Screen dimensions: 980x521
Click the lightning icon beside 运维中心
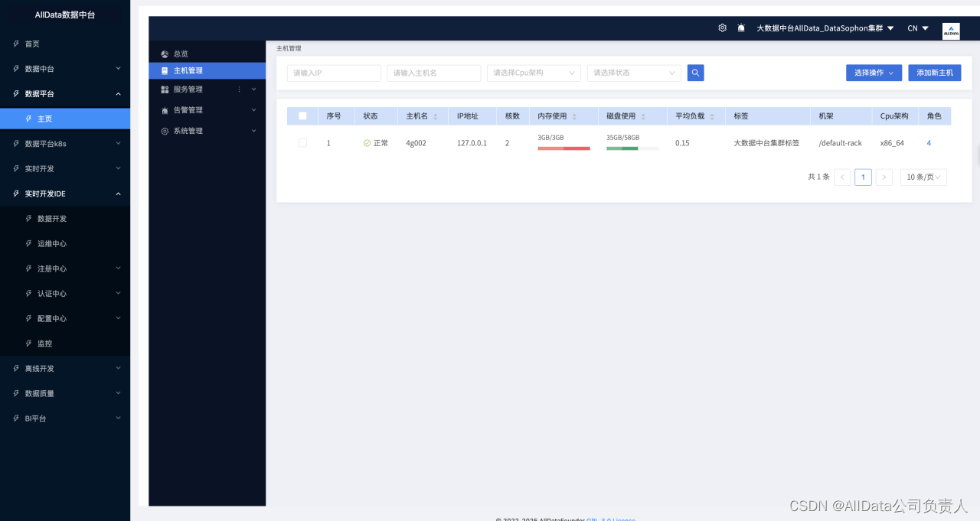[29, 243]
